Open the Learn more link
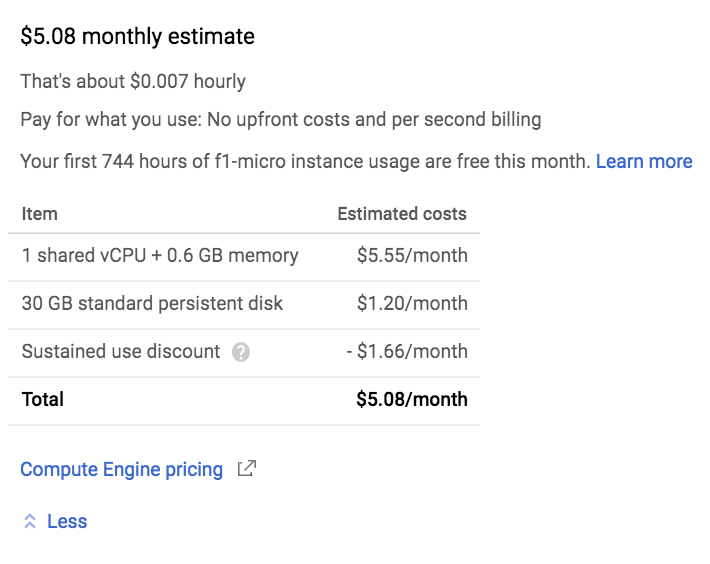Image resolution: width=710 pixels, height=564 pixels. (x=644, y=161)
